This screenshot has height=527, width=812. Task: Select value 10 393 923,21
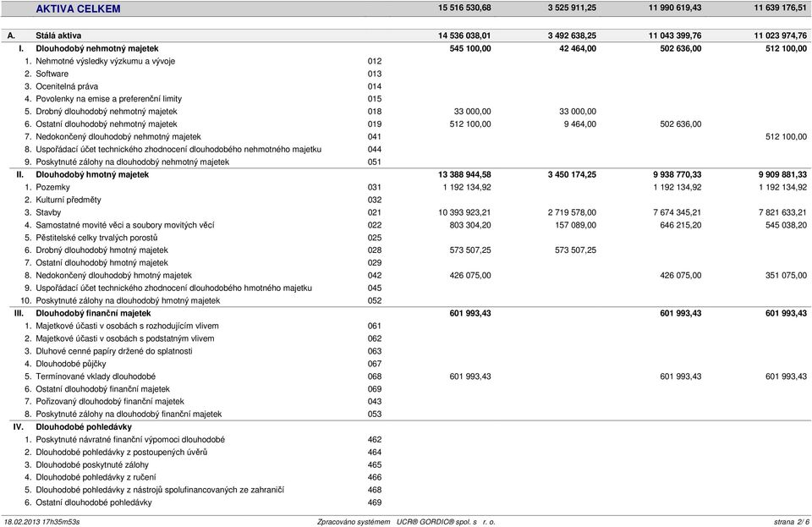pyautogui.click(x=464, y=212)
